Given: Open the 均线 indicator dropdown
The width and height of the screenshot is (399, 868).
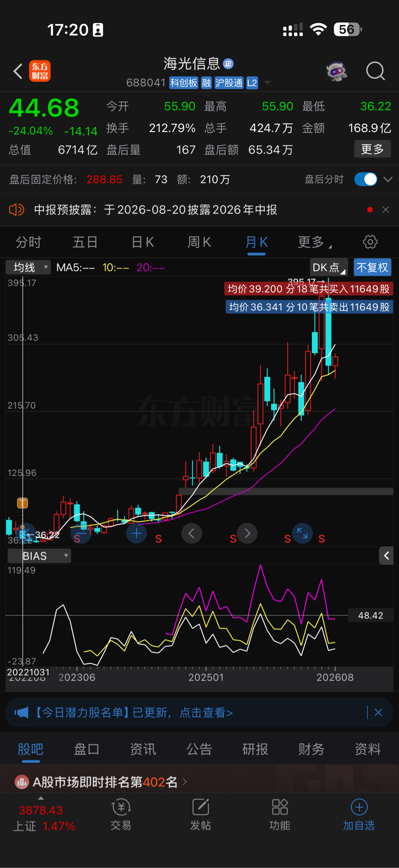Looking at the screenshot, I should coord(28,267).
